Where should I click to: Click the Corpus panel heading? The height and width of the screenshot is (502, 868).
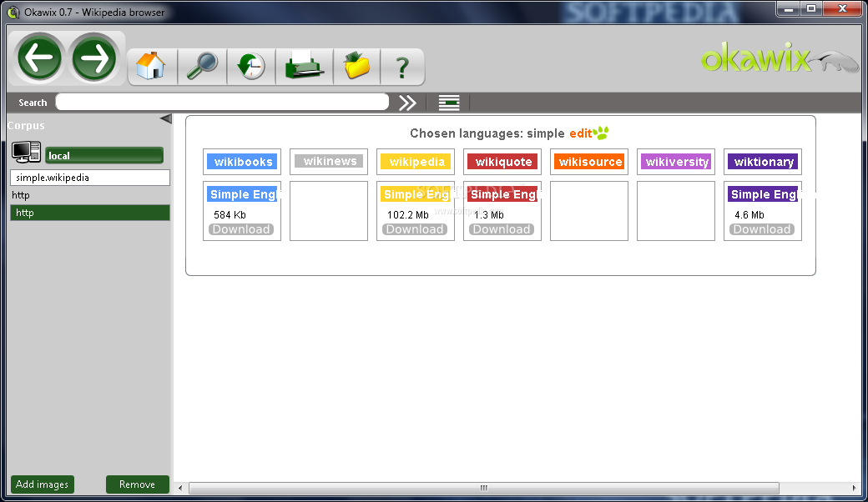[26, 125]
